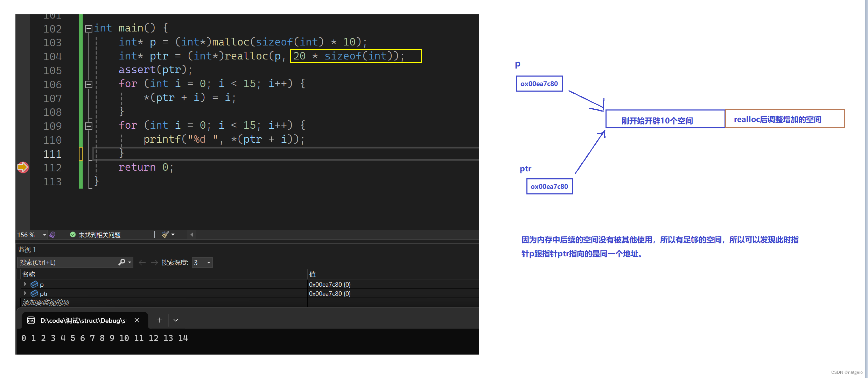Screen dimensions: 868x378
Task: Click the yellow execution arrow in the gutter
Action: [23, 167]
